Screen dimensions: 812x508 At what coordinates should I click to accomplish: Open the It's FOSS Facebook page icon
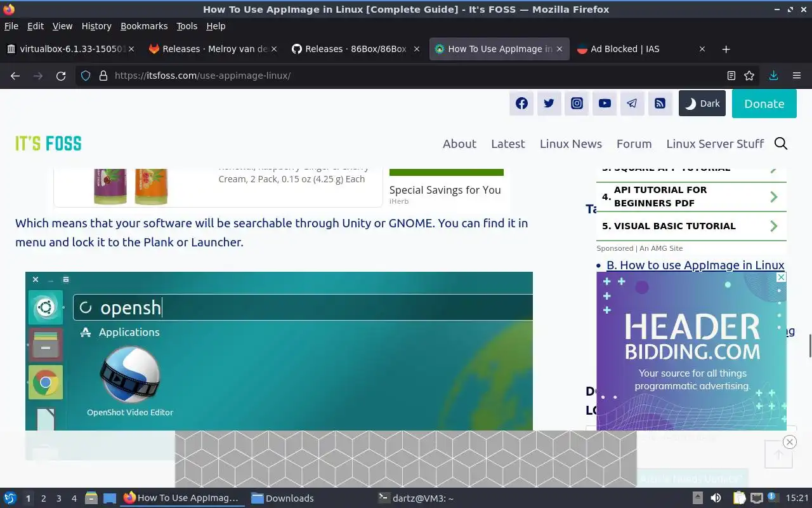(x=521, y=104)
